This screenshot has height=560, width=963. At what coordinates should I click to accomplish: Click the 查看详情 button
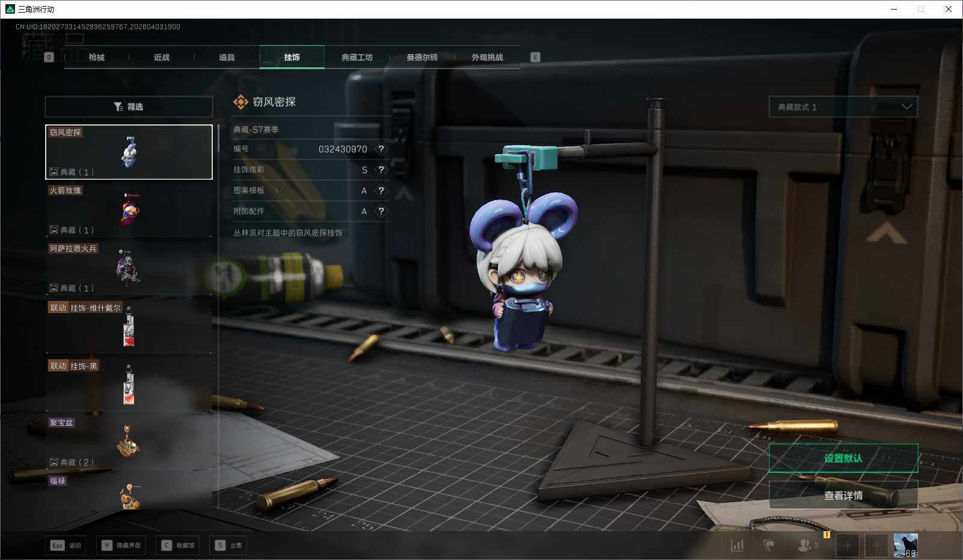click(x=843, y=495)
